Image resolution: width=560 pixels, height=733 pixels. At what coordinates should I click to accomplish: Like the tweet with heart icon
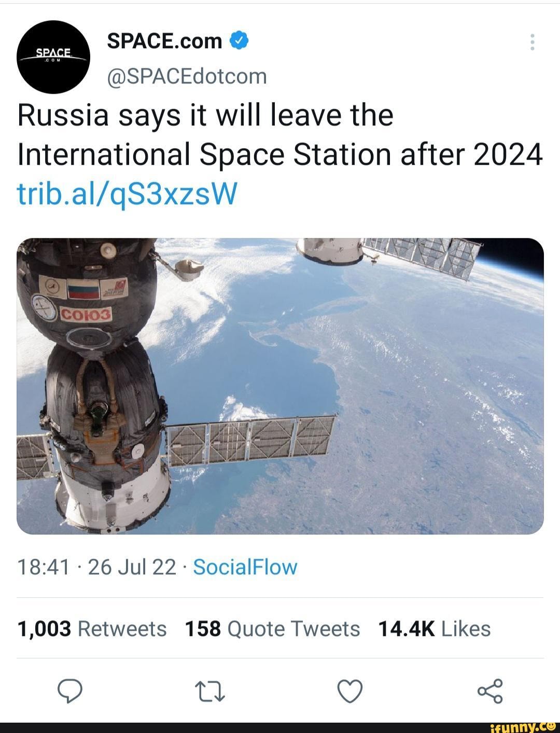point(349,691)
